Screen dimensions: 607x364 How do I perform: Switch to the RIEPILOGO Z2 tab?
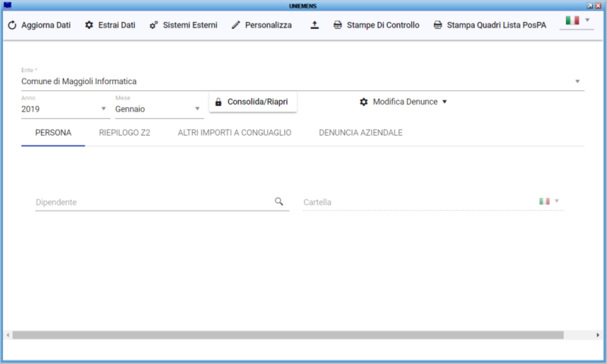coord(124,133)
